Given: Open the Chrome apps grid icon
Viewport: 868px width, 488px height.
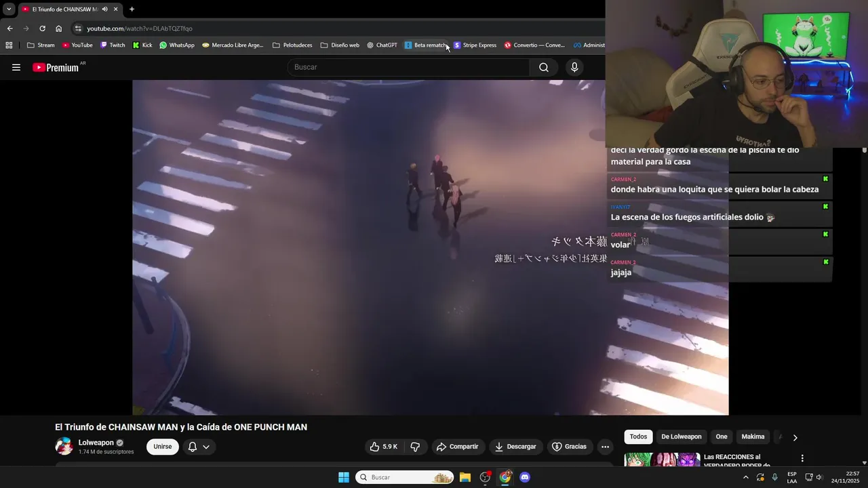Looking at the screenshot, I should click(9, 45).
